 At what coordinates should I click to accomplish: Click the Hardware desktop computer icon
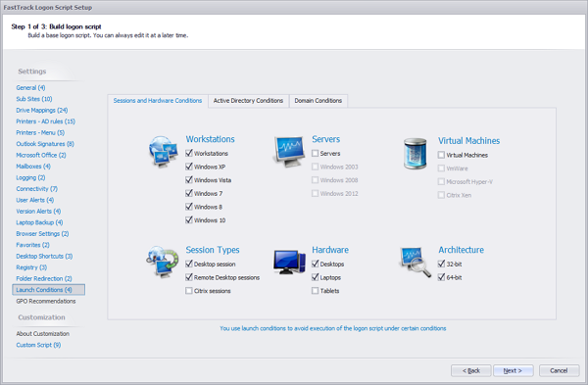pos(289,262)
